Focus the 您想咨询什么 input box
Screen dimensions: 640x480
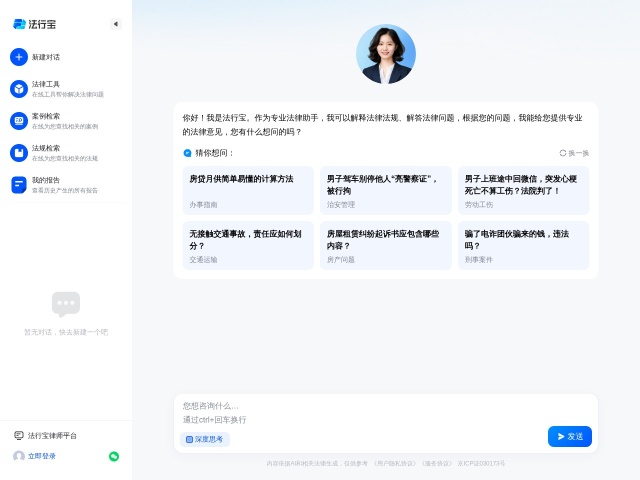click(386, 413)
